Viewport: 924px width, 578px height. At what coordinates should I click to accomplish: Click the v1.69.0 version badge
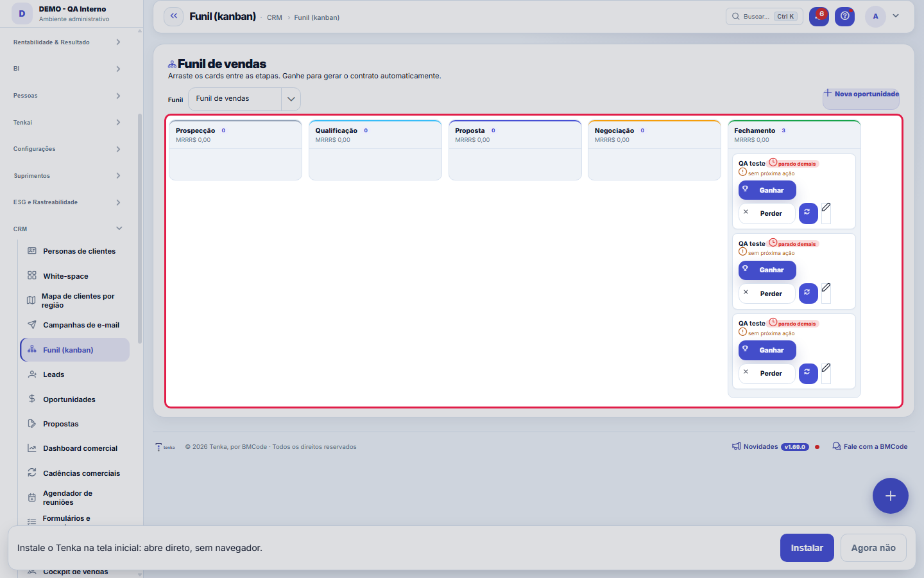point(795,447)
